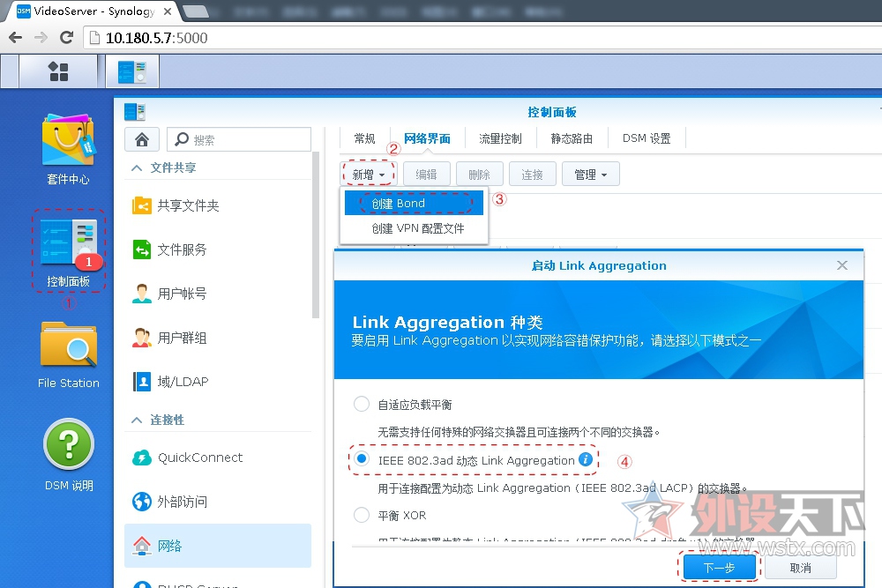This screenshot has height=588, width=882.
Task: Click the '启动 Link Aggregation' dialog title
Action: (x=599, y=265)
